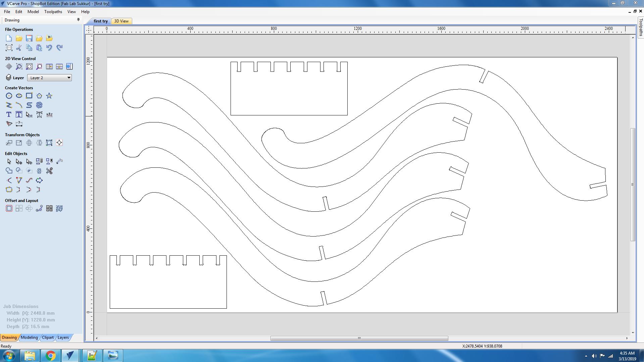The width and height of the screenshot is (644, 362).
Task: Activate the Pan view tool
Action: click(x=9, y=66)
